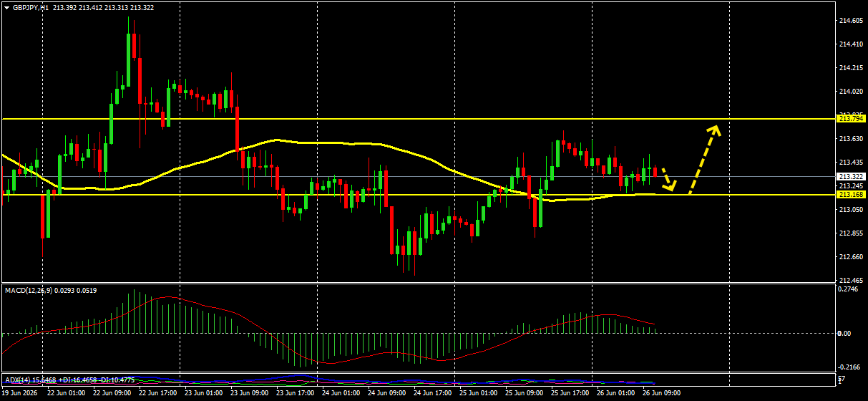Click the upper yellow level tag 213.794
The image size is (868, 401).
(x=851, y=118)
